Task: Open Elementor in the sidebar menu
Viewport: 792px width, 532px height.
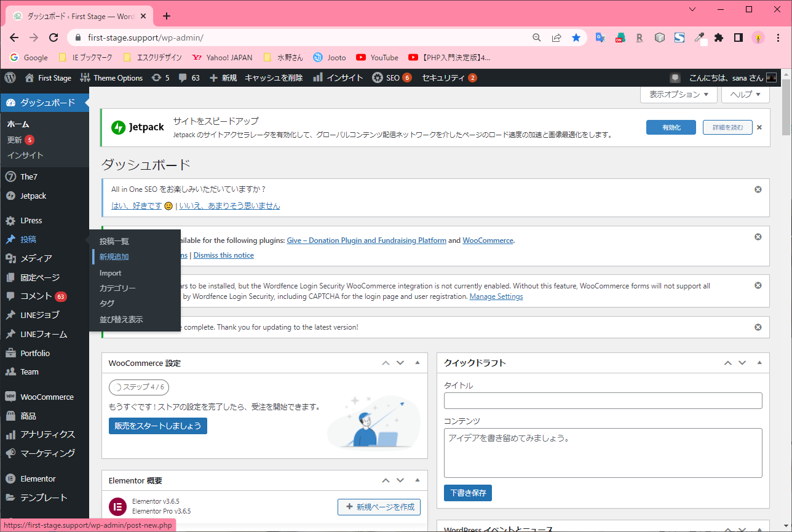Action: pos(38,478)
